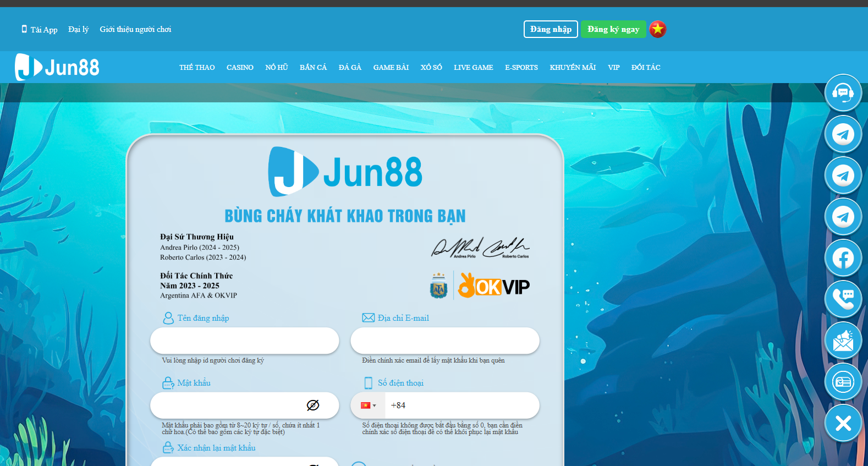Open KHUYẾN MÃI promotions page
The height and width of the screenshot is (466, 868).
click(573, 67)
